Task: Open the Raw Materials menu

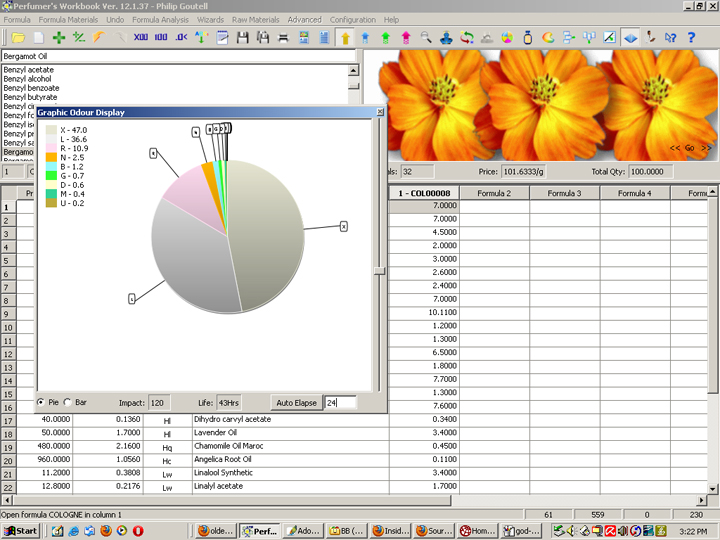Action: (256, 19)
